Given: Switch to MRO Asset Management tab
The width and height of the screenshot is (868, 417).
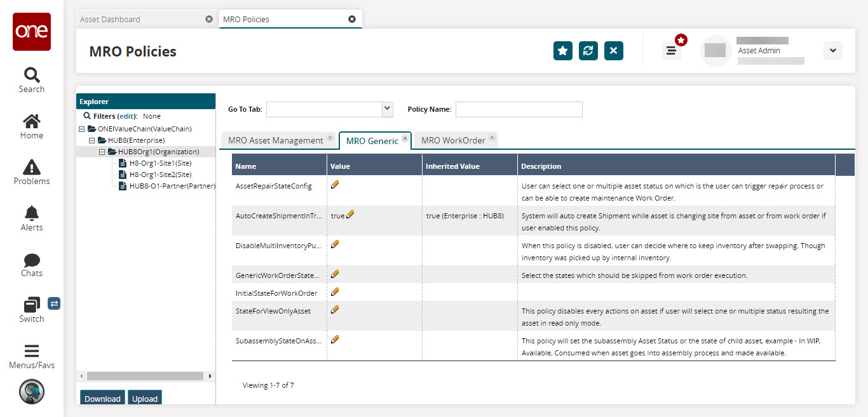Looking at the screenshot, I should pyautogui.click(x=275, y=140).
